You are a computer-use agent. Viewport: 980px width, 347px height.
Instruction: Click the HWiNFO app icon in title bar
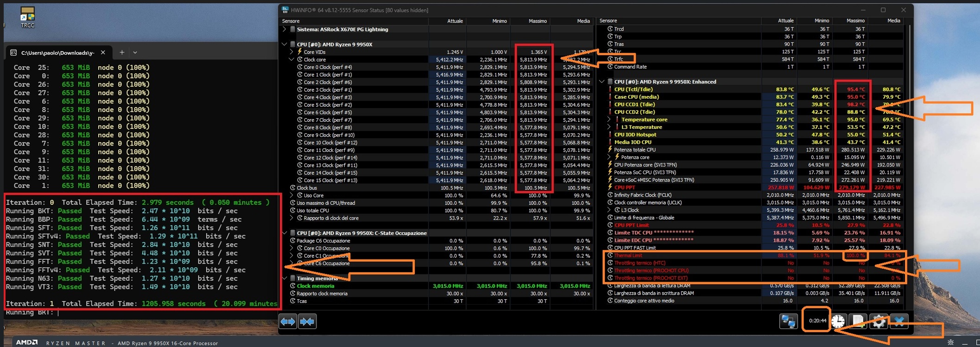285,10
